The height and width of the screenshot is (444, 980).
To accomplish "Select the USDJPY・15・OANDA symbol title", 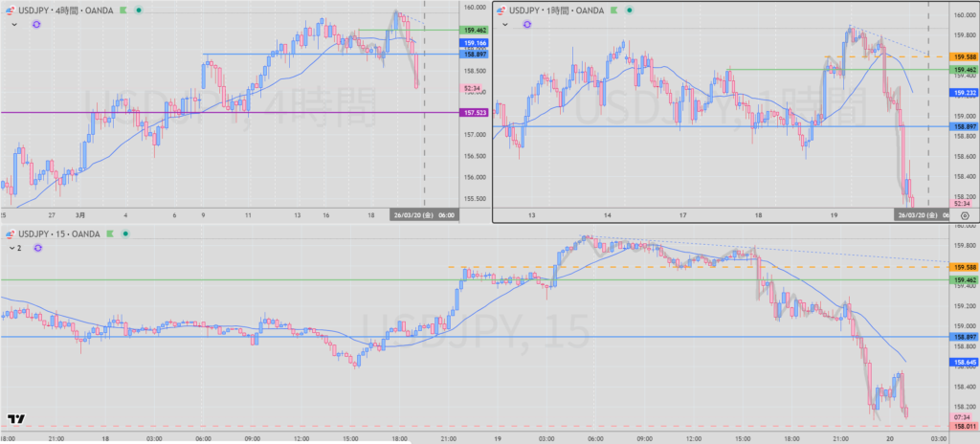I will coord(58,233).
